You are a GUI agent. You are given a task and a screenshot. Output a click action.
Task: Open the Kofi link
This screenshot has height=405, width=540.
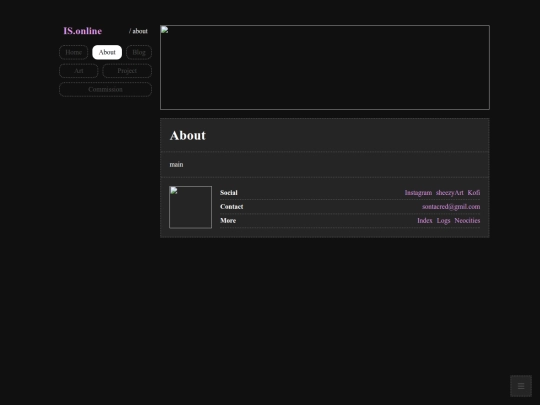[x=474, y=193]
